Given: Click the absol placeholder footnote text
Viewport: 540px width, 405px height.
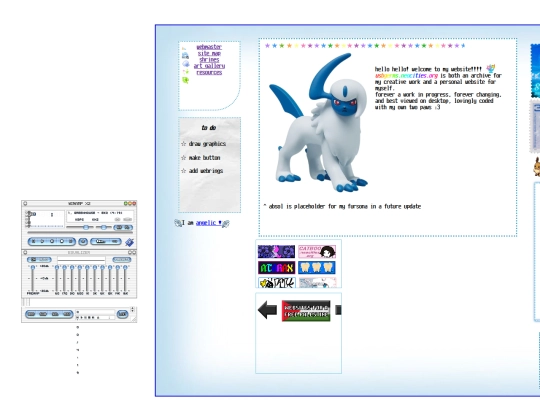Looking at the screenshot, I should pyautogui.click(x=342, y=206).
